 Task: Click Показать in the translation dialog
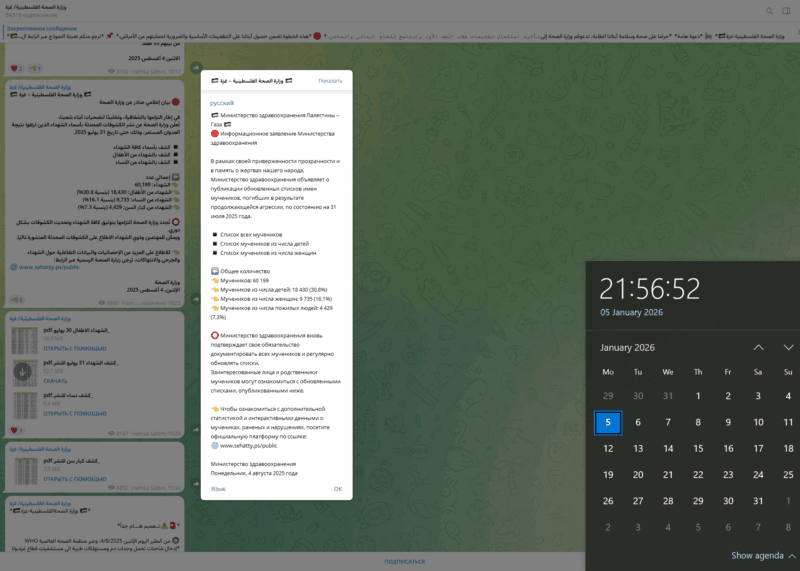point(330,80)
